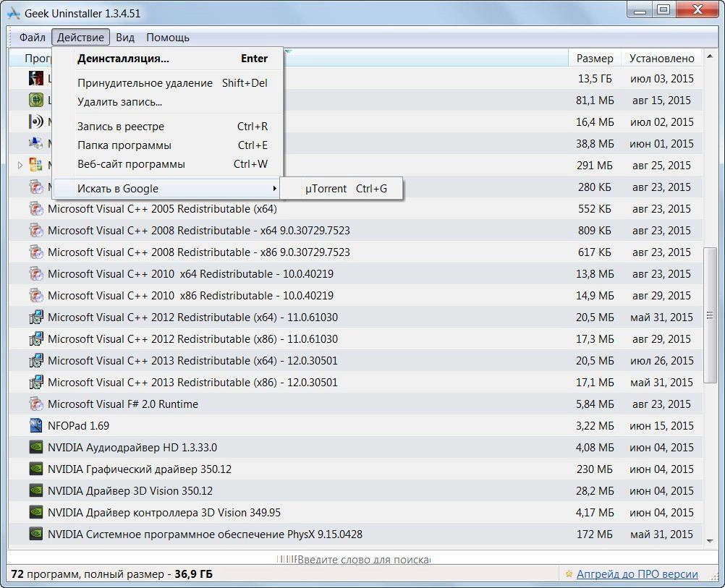Focus the search field Введите слово для поиска
The width and height of the screenshot is (725, 588).
point(362,559)
